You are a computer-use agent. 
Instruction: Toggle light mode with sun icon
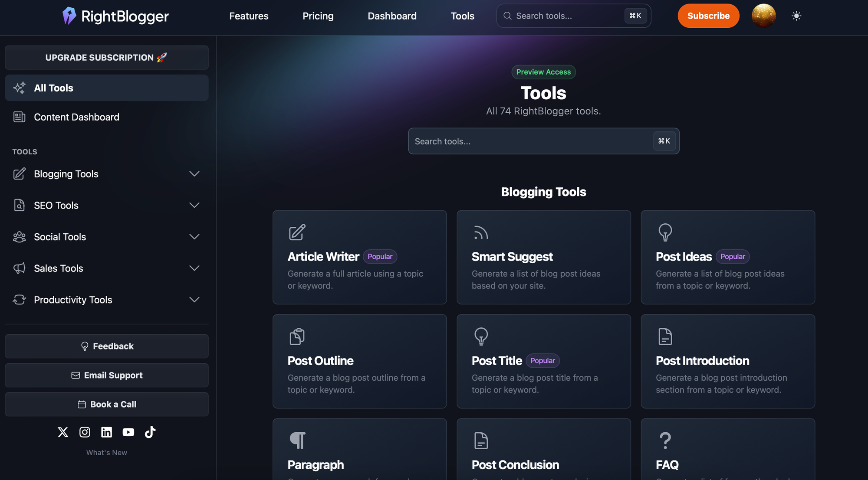[796, 16]
